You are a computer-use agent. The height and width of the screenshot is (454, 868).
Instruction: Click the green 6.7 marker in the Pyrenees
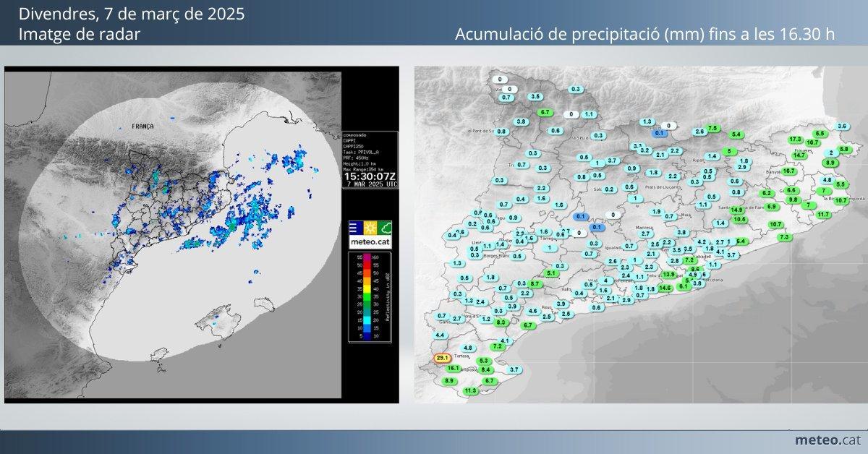point(545,112)
